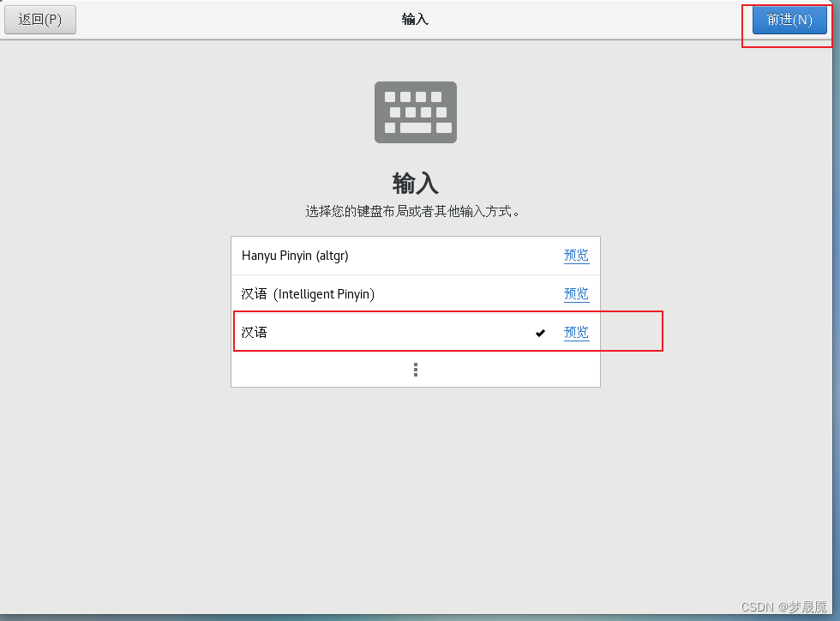Click the 输入 title in header bar
840x621 pixels.
point(415,20)
